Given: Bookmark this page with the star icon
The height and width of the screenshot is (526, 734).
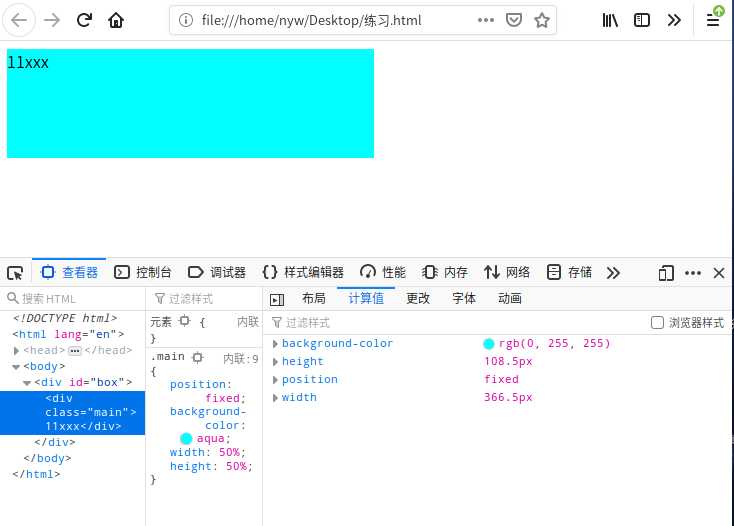Looking at the screenshot, I should [x=542, y=20].
